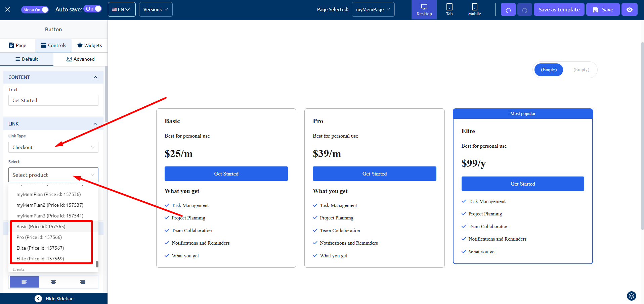Click Get Started in the Elite card
The image size is (644, 304).
pyautogui.click(x=523, y=184)
